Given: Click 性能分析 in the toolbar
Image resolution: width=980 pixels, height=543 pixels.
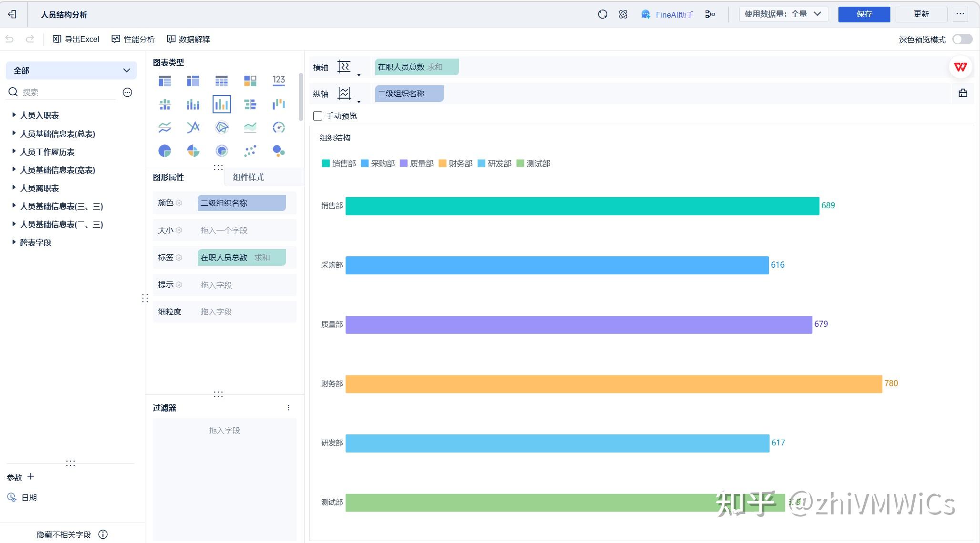Looking at the screenshot, I should coord(133,39).
